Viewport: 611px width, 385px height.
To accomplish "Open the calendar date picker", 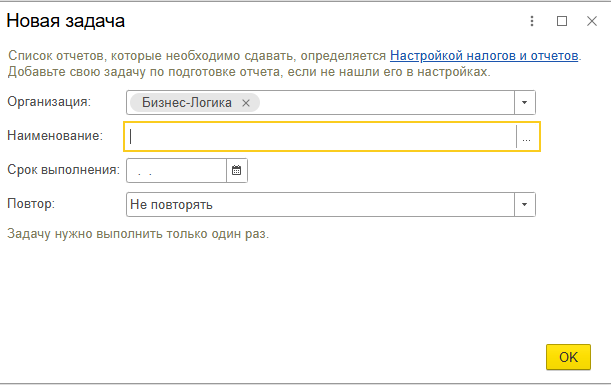I will coord(237,170).
